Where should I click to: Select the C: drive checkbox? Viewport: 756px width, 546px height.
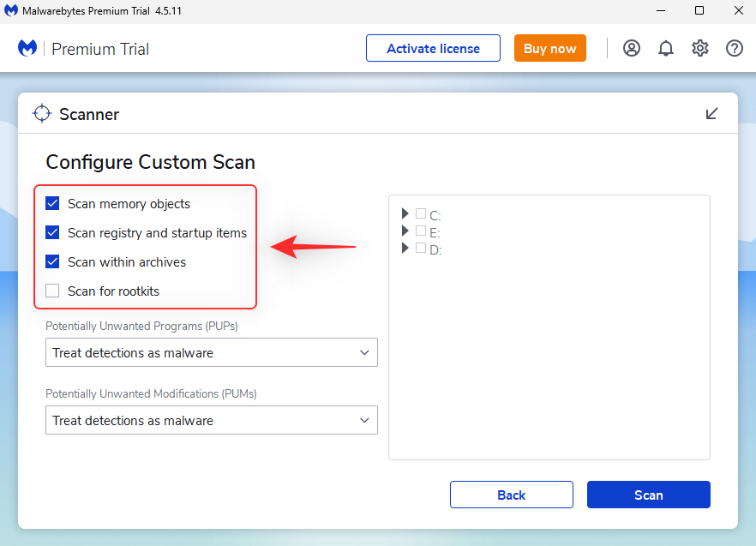(421, 214)
